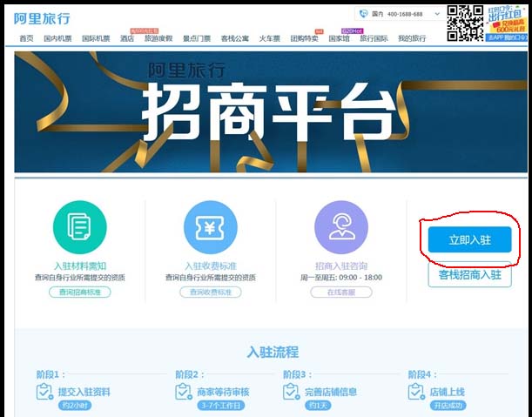Viewport: 532px width, 417px height.
Task: Click the 查询招商标准 button
Action: (x=80, y=293)
